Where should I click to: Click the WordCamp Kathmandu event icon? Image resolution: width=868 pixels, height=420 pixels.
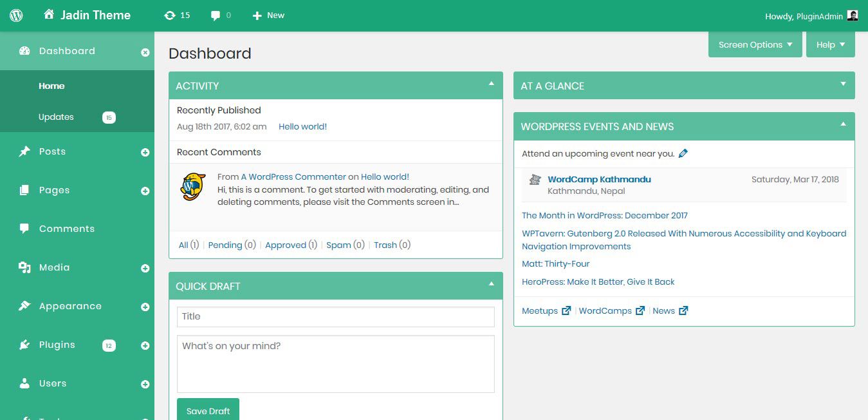pos(535,180)
